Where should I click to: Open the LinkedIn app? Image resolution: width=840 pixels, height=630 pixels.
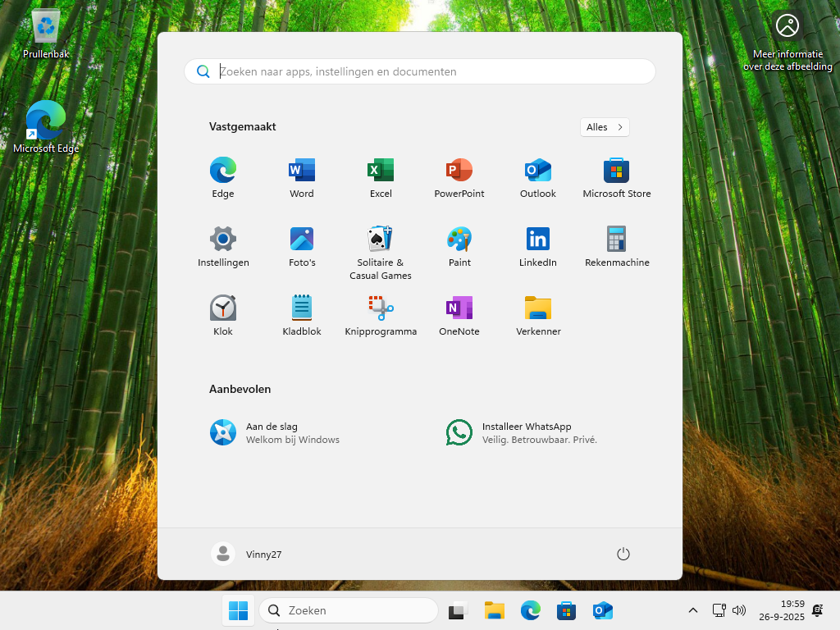pos(538,246)
